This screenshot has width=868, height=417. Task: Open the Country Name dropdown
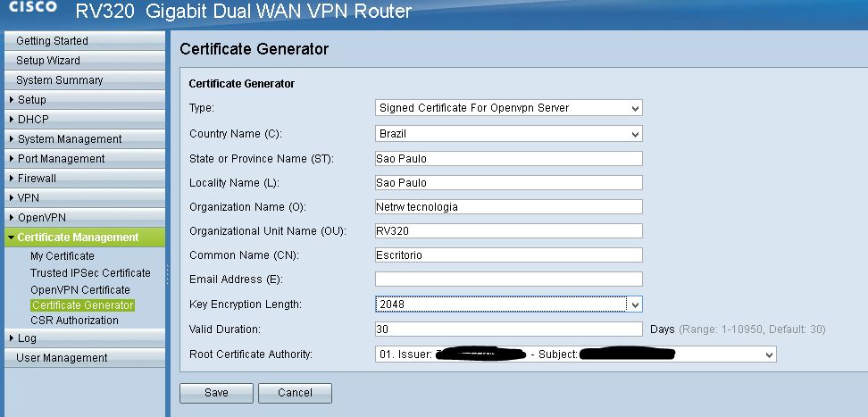508,133
